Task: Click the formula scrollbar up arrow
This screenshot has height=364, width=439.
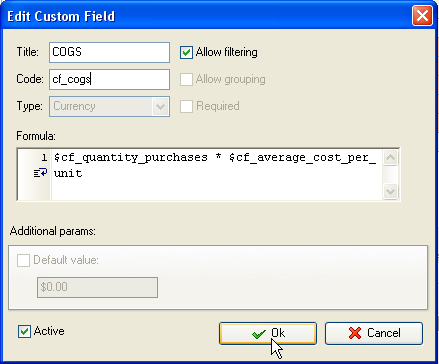Action: tap(390, 158)
